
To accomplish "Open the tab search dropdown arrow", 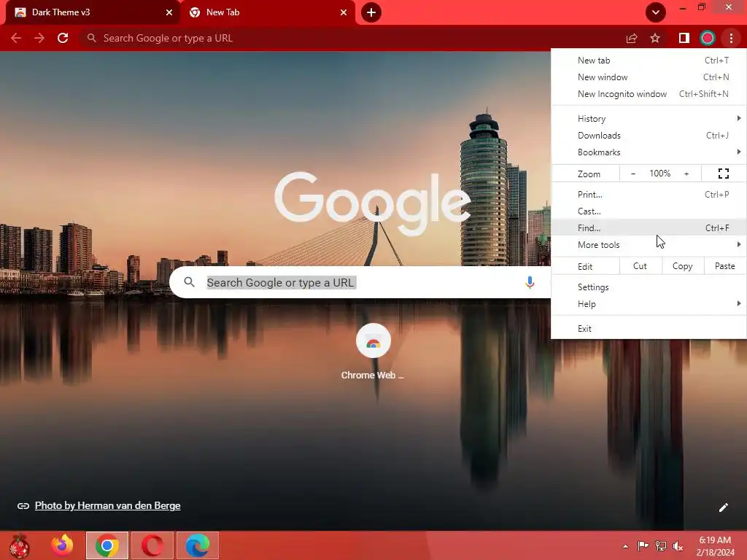I will click(656, 12).
